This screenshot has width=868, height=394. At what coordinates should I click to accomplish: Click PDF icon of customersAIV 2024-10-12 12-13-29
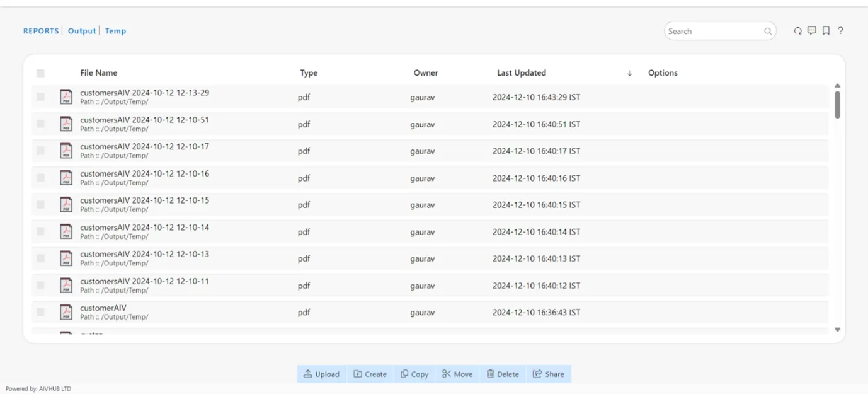(x=66, y=97)
